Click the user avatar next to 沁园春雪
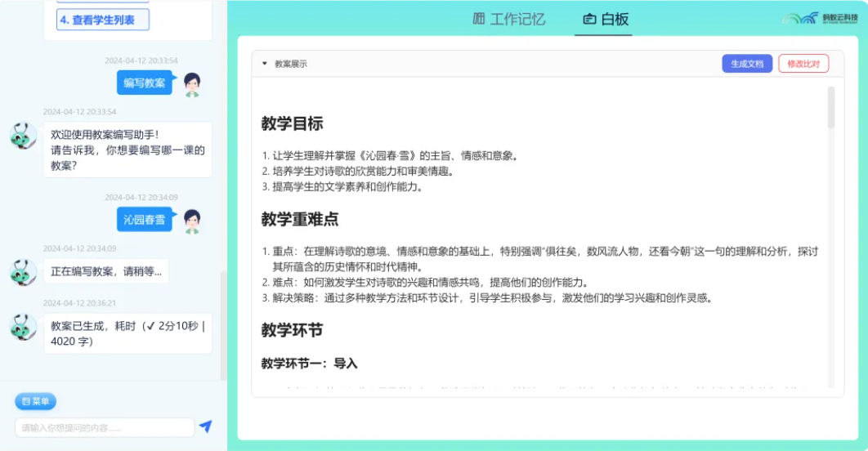 click(192, 220)
